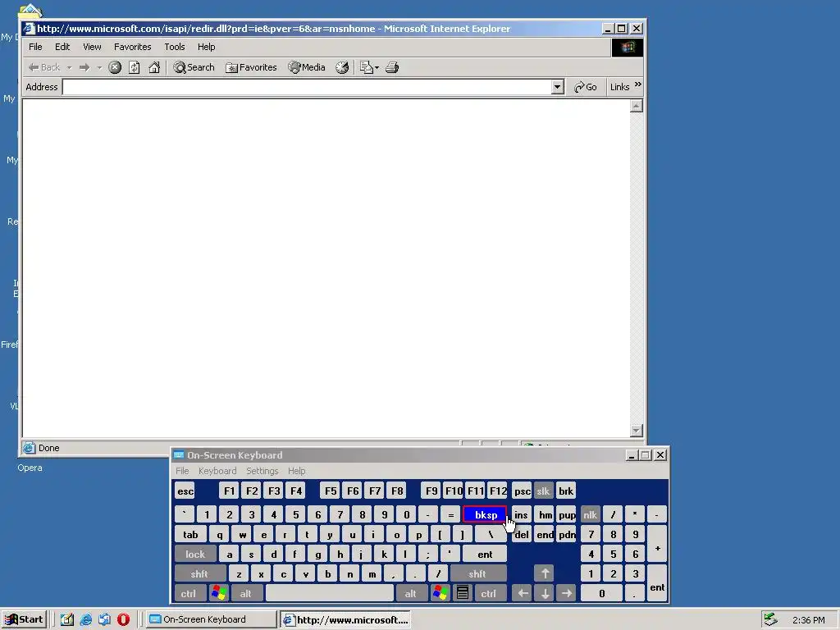Image resolution: width=840 pixels, height=630 pixels.
Task: Launch Internet Explorer from quick launch
Action: 85,620
